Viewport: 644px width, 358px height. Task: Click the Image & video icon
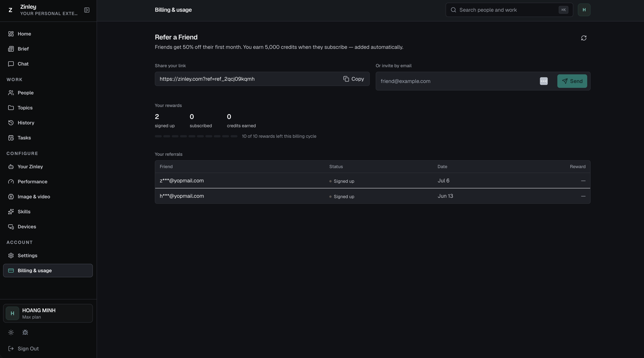coord(11,197)
